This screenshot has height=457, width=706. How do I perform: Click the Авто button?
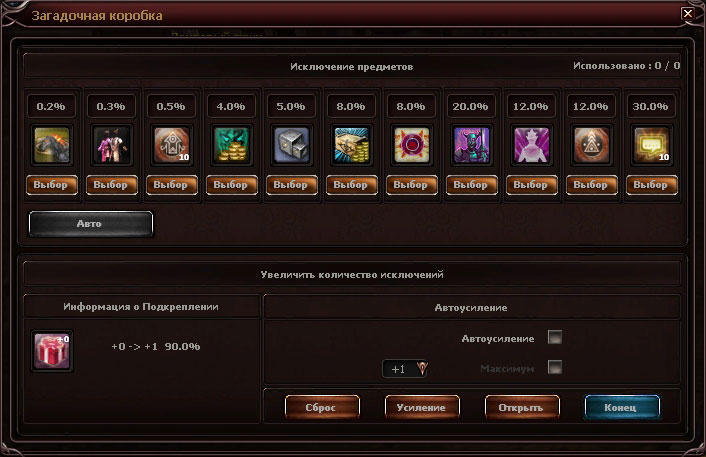point(91,224)
